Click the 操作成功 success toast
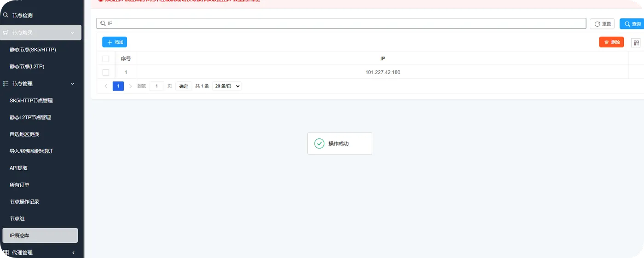 [339, 143]
